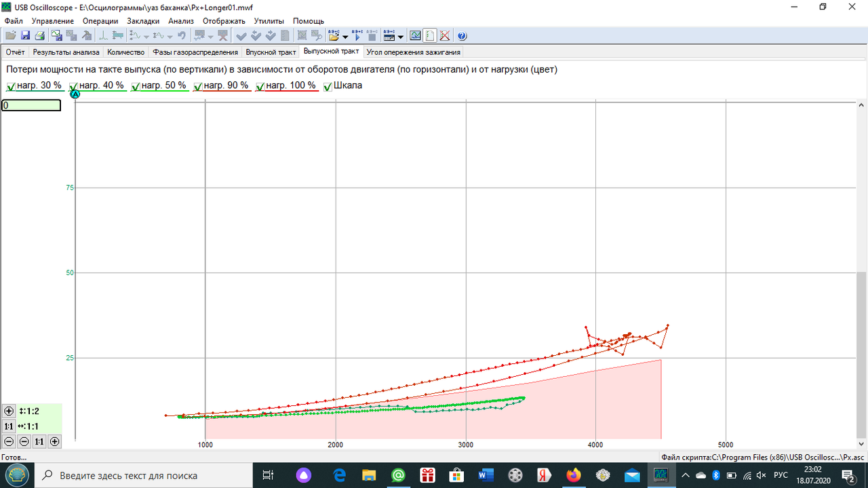Toggle the нагр. 100 % load checkbox
The width and height of the screenshot is (868, 488).
[260, 86]
